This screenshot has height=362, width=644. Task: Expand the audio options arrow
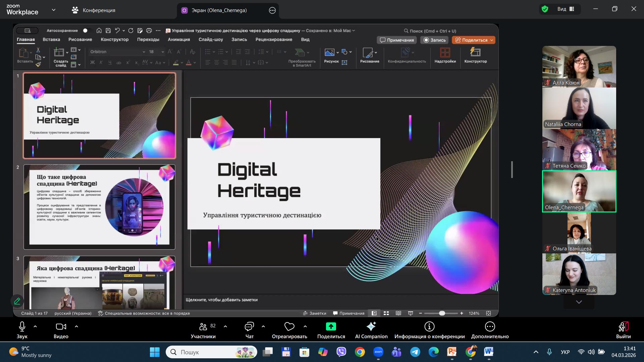pyautogui.click(x=35, y=326)
